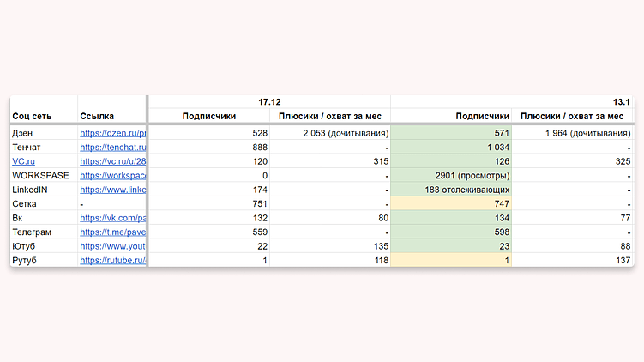Image resolution: width=644 pixels, height=362 pixels.
Task: Click the 17.12 date header cell
Action: [x=269, y=102]
